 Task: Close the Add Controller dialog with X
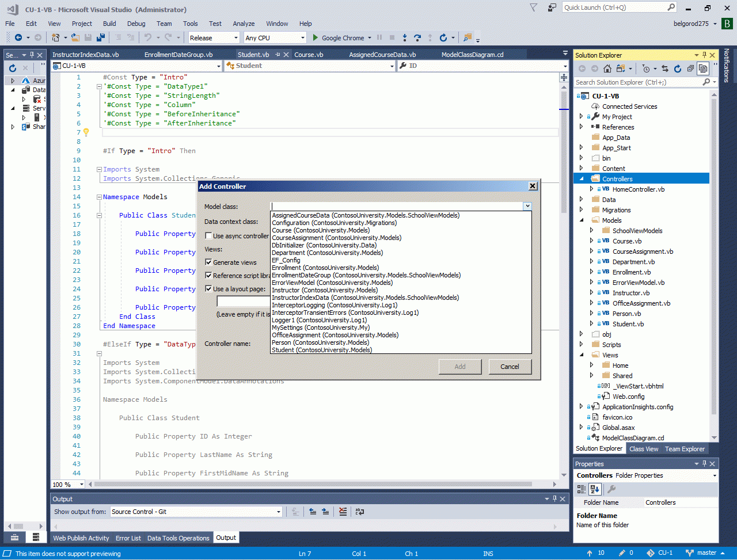(x=533, y=186)
